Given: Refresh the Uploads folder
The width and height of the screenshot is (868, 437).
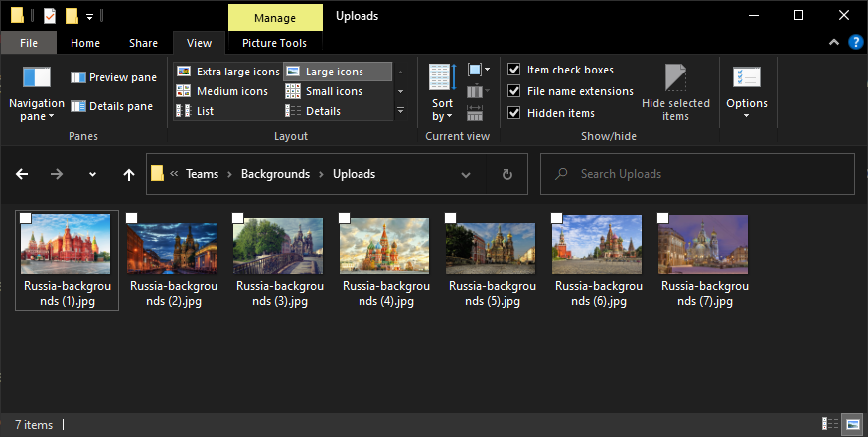Looking at the screenshot, I should (507, 174).
